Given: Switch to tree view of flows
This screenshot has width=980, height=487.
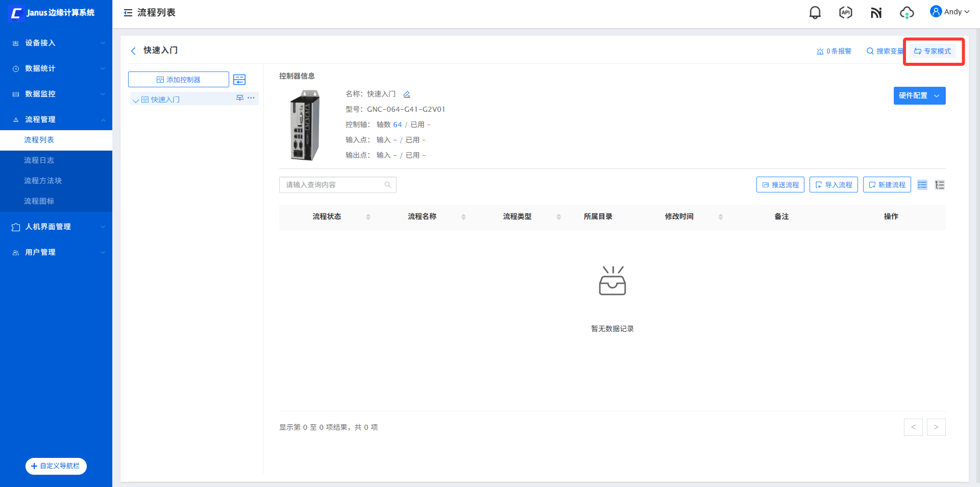Looking at the screenshot, I should [x=940, y=185].
